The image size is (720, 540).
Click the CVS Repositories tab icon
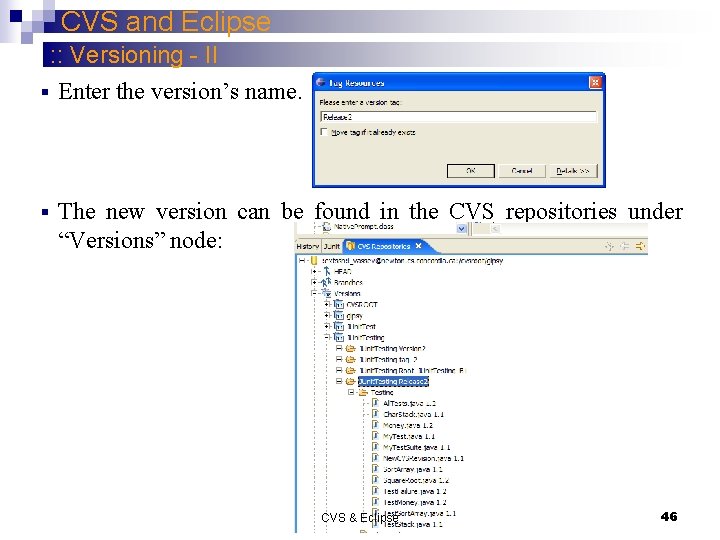point(351,246)
